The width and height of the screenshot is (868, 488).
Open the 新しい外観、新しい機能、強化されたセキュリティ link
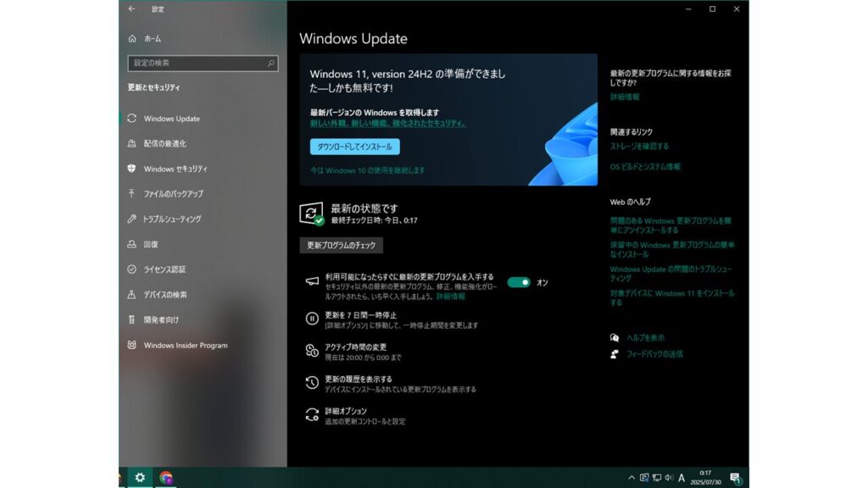click(387, 124)
